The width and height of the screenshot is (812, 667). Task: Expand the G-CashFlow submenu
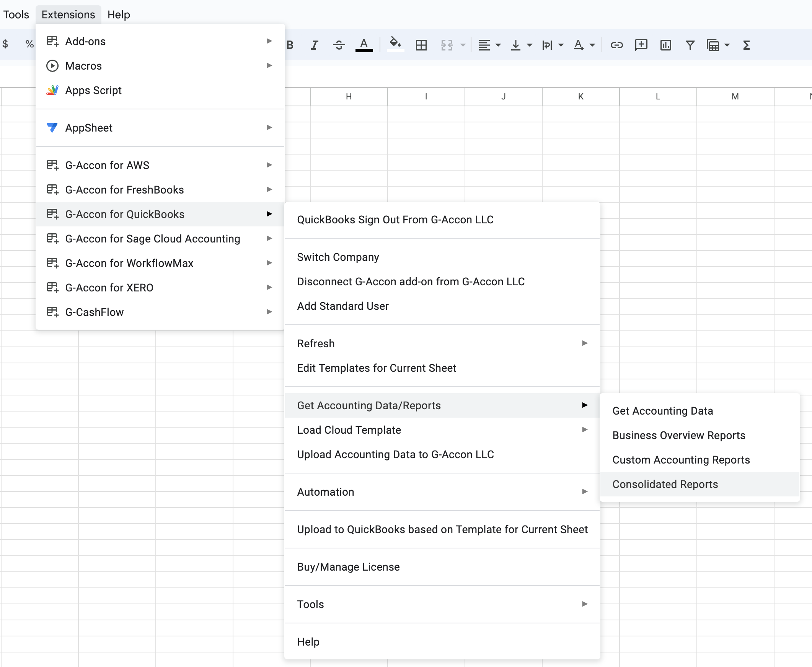click(x=160, y=312)
